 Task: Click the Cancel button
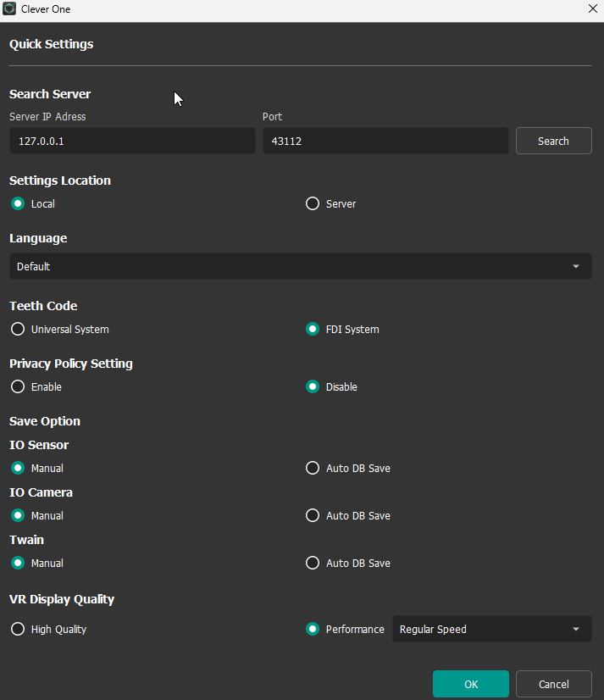click(x=553, y=684)
